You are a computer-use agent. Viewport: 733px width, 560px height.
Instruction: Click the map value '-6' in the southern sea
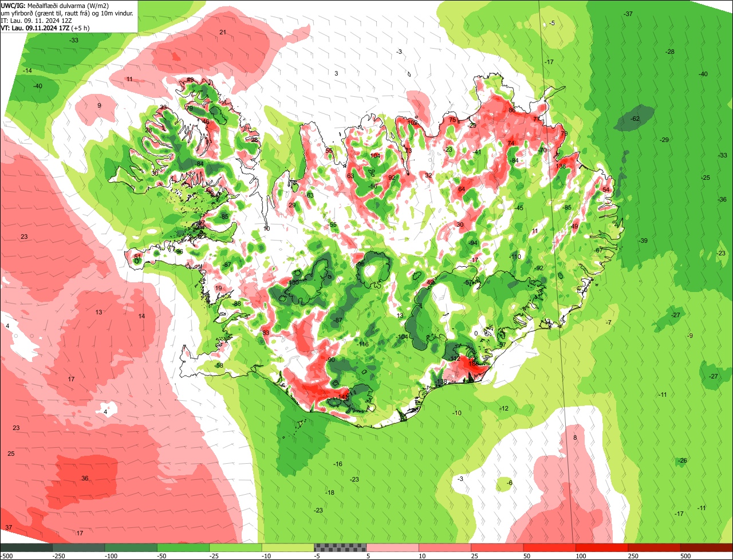(510, 483)
